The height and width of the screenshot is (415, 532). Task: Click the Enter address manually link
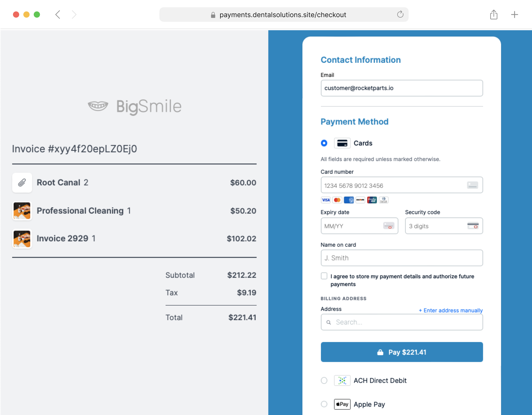coord(451,310)
